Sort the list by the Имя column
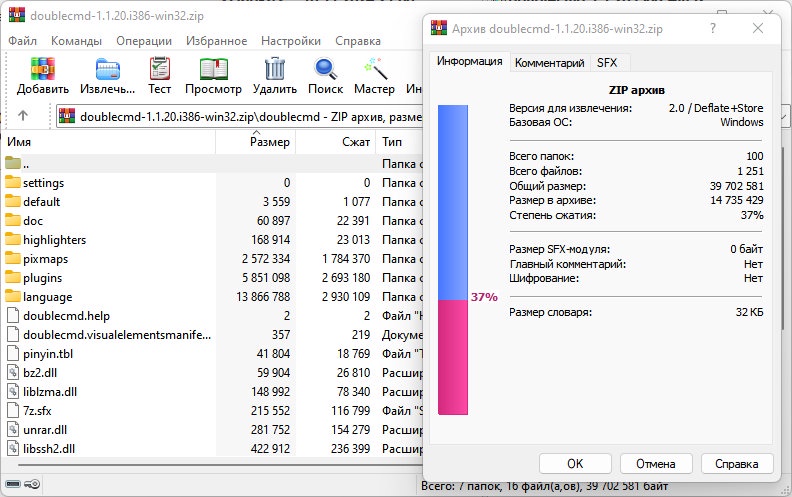 [x=110, y=142]
